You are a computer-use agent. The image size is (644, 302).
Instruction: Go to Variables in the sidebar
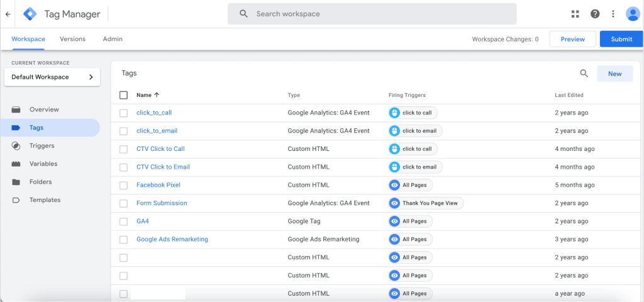tap(43, 164)
